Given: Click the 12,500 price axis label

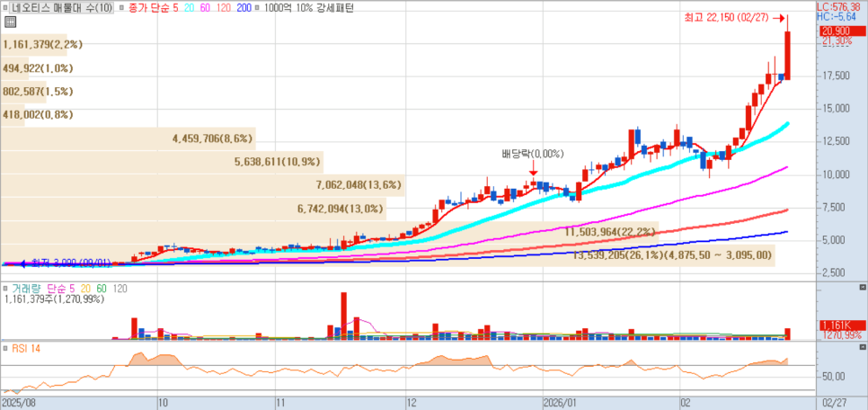Looking at the screenshot, I should pos(836,141).
